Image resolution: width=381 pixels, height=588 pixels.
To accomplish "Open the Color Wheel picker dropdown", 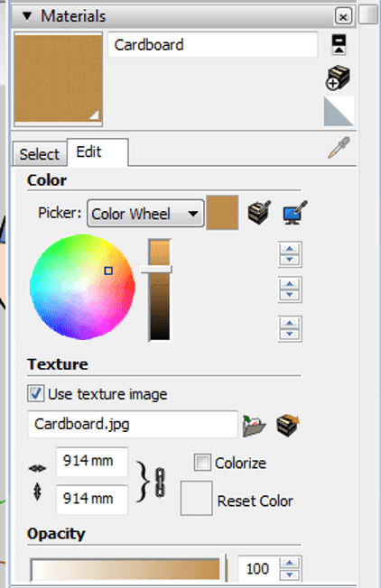I will click(x=145, y=214).
